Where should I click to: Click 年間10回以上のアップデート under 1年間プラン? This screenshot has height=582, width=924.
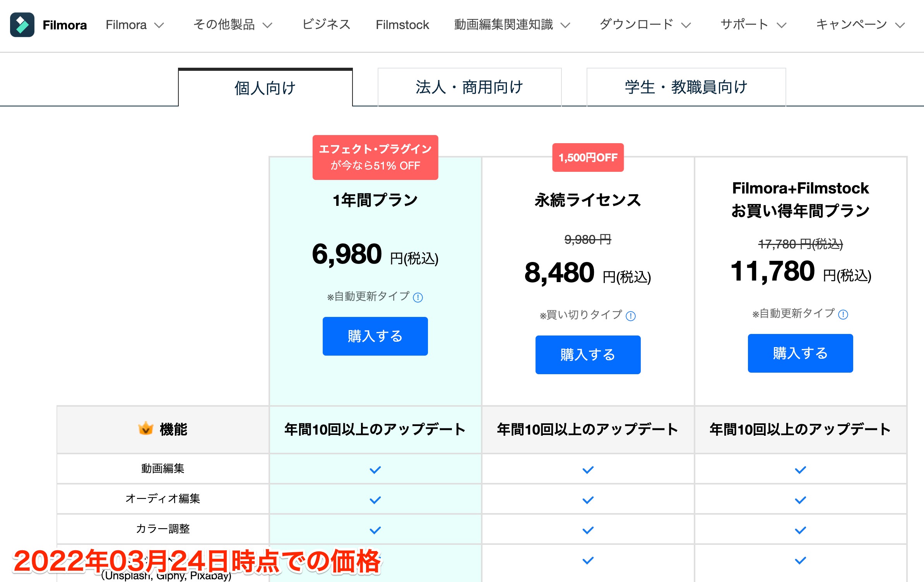click(x=375, y=430)
